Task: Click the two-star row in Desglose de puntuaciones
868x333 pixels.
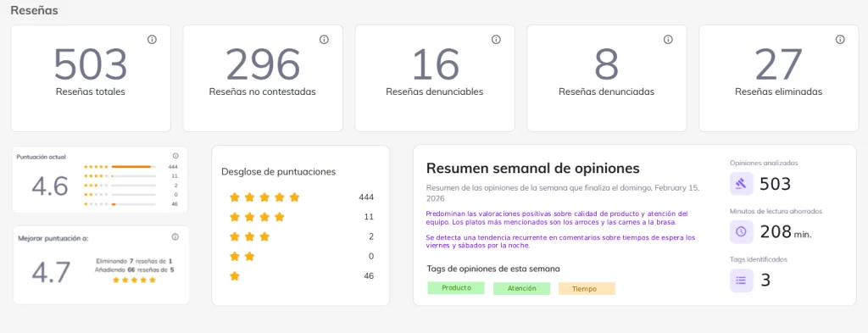Action: pos(303,256)
